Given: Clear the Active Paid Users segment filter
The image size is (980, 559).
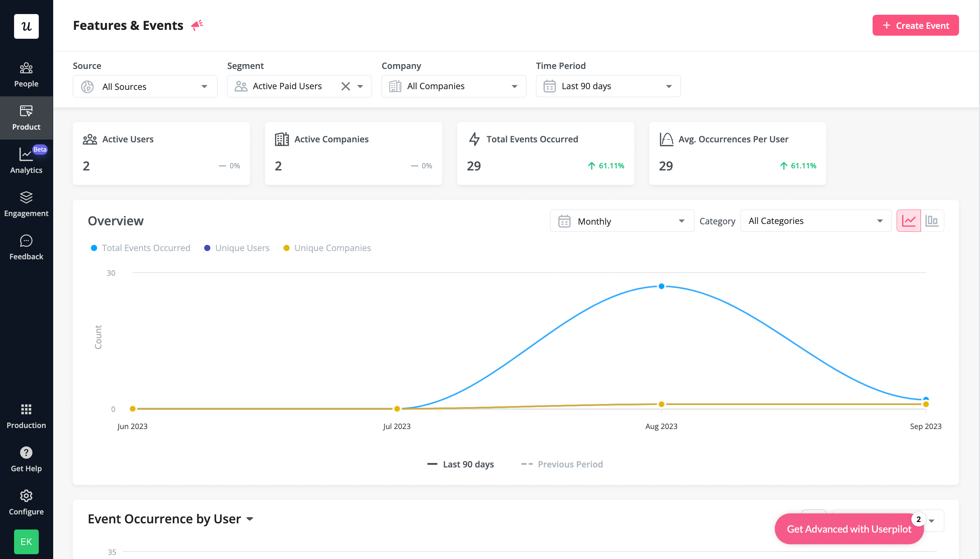Looking at the screenshot, I should click(345, 86).
